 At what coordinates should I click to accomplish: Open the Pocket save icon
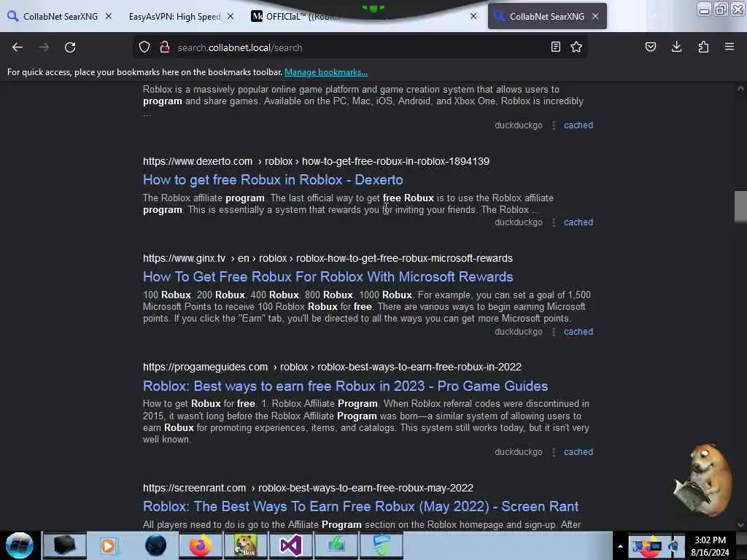(651, 47)
